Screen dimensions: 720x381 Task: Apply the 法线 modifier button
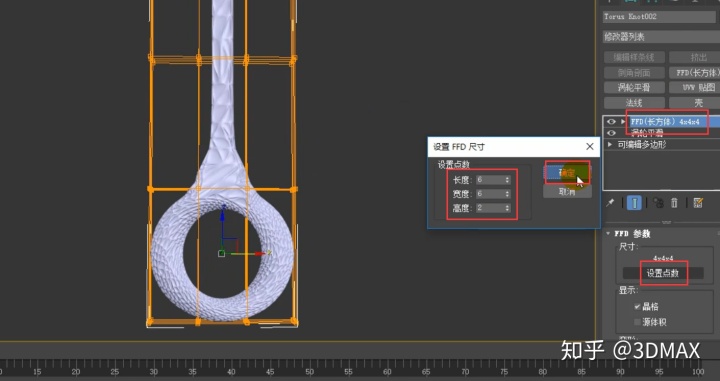634,103
